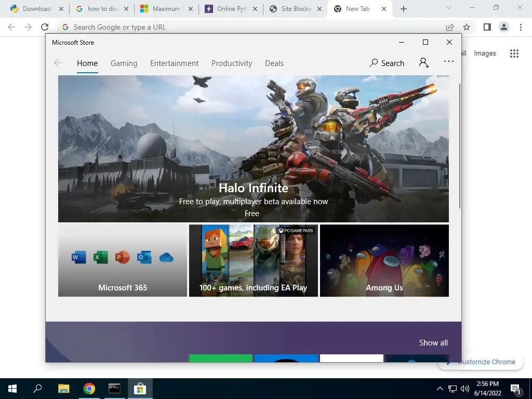Open the Search in Microsoft Store
Screen dimensions: 532x399
coord(387,63)
